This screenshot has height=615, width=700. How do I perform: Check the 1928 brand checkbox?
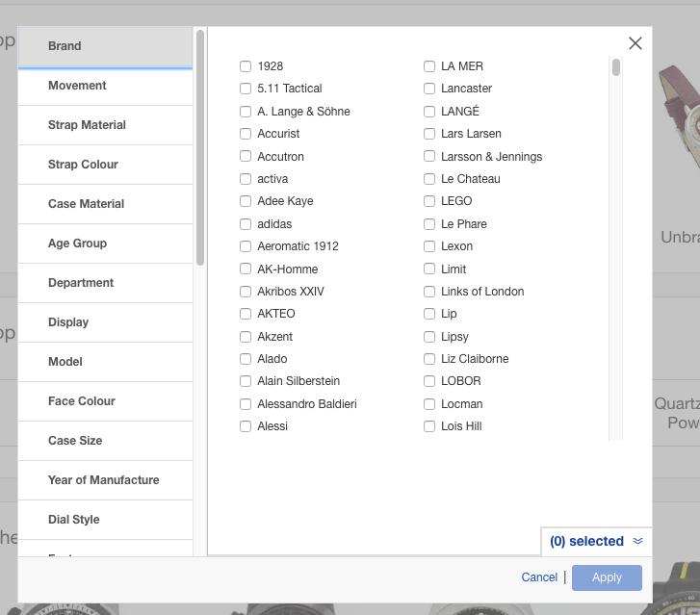pyautogui.click(x=246, y=66)
